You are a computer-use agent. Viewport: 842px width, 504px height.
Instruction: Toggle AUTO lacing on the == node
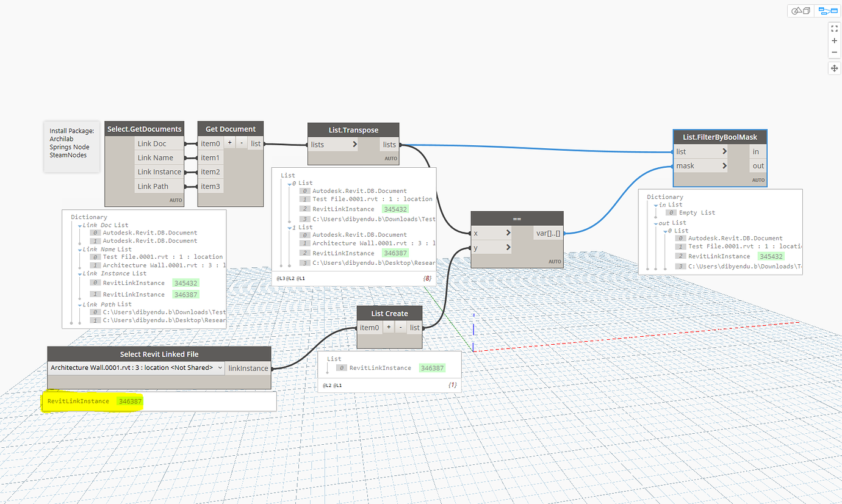pyautogui.click(x=555, y=261)
